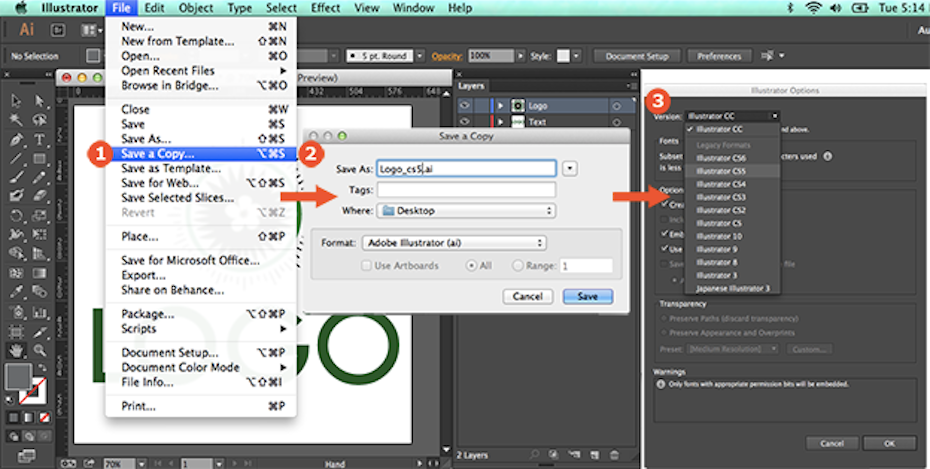This screenshot has height=469, width=930.
Task: Select the Type tool
Action: 40,138
